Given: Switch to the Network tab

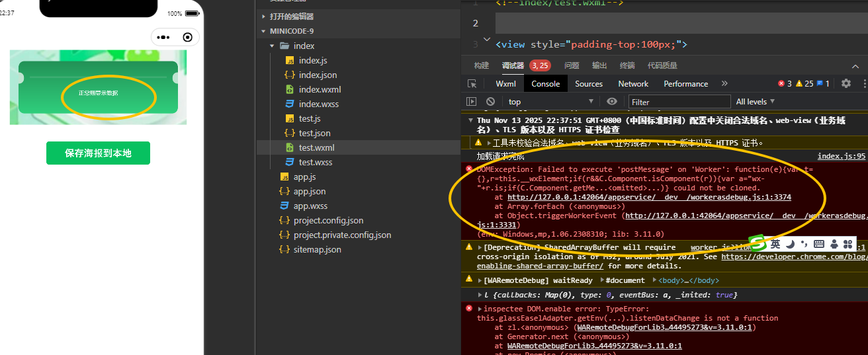Looking at the screenshot, I should pyautogui.click(x=633, y=84).
